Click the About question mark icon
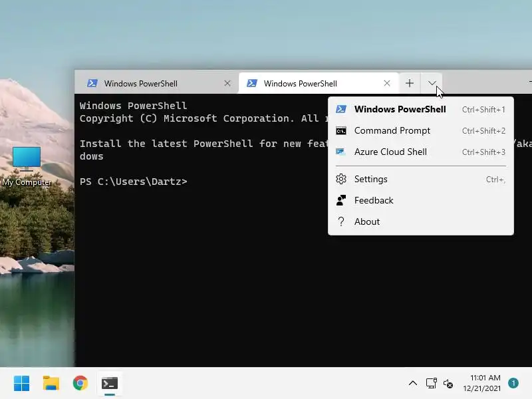Viewport: 532px width, 399px height. 341,221
